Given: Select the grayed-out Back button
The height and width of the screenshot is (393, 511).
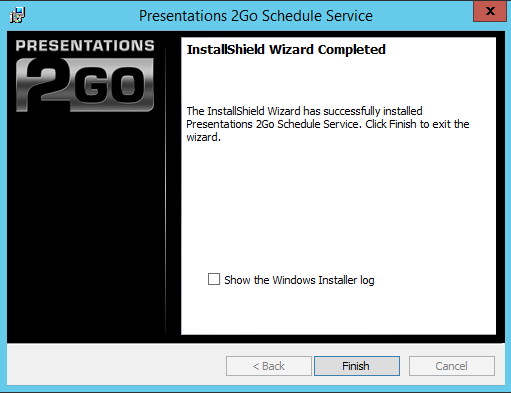Looking at the screenshot, I should [269, 366].
